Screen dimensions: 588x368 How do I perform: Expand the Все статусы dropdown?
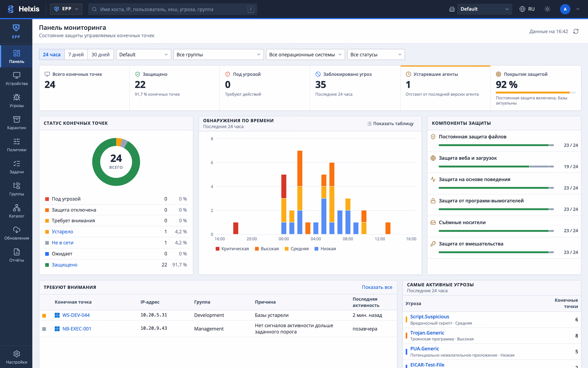[376, 55]
